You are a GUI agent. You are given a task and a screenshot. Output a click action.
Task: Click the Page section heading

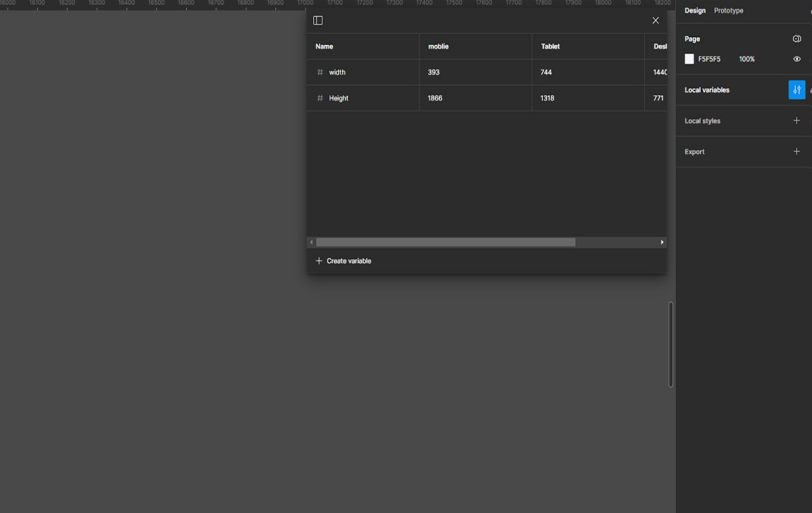[692, 39]
